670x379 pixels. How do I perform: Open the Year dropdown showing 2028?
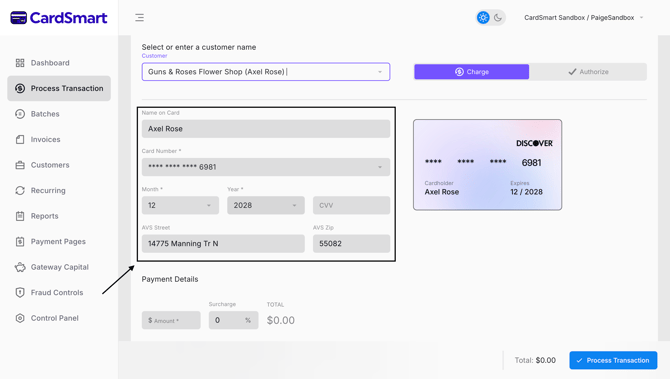266,205
